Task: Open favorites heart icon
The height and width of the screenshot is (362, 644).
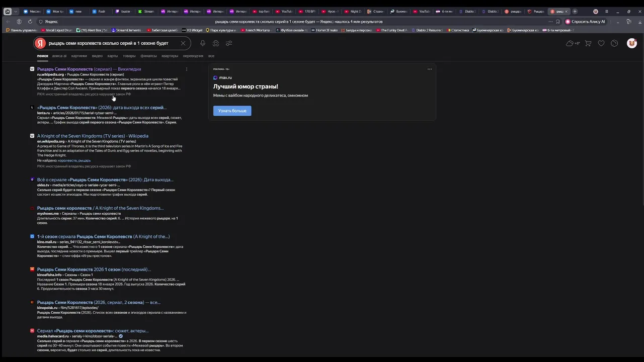Action: pos(601,43)
